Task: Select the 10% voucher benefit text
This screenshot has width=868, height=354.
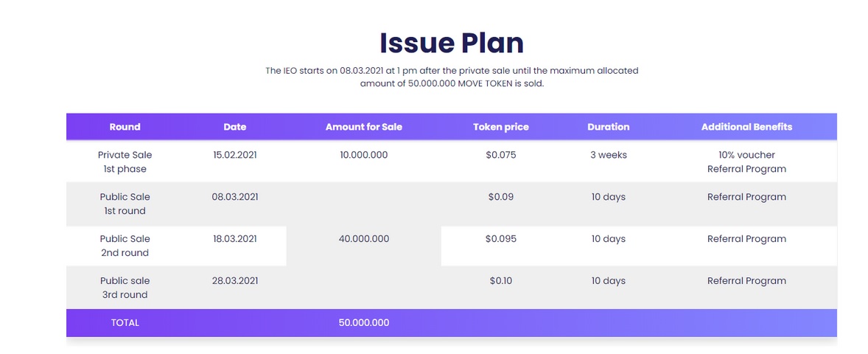Action: (x=746, y=155)
